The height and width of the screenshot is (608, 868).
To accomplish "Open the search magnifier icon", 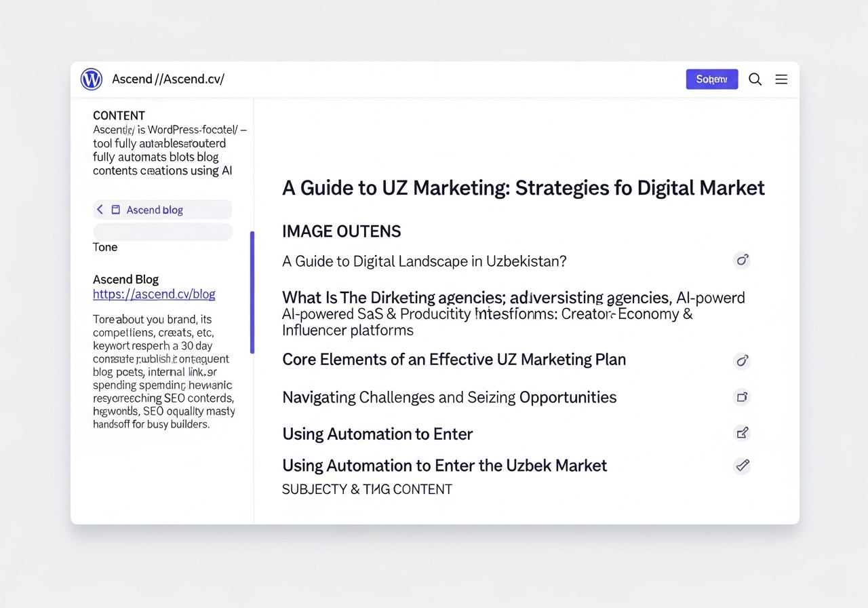I will 755,79.
